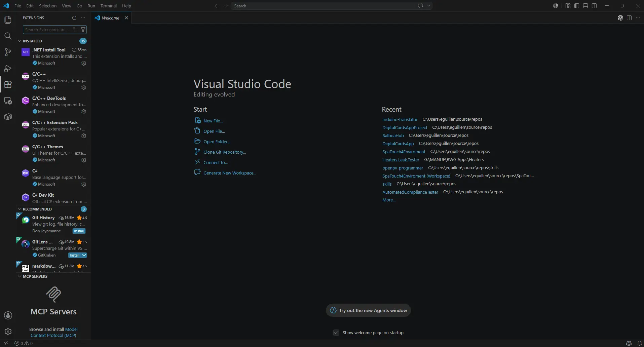The height and width of the screenshot is (347, 644).
Task: Open manage gear for C/C++ extension
Action: (x=84, y=87)
